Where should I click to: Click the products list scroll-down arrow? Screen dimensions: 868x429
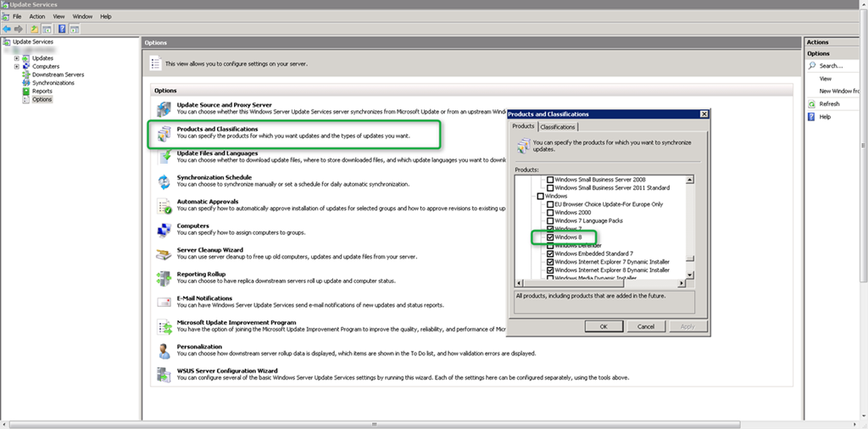pyautogui.click(x=690, y=275)
